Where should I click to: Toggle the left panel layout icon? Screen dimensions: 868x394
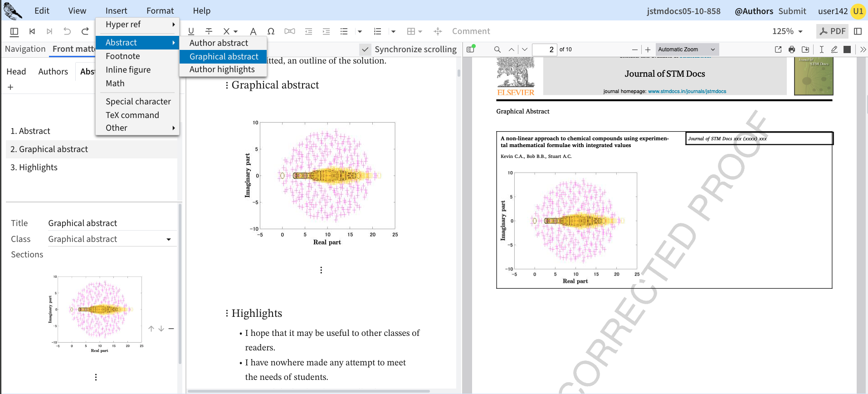[x=14, y=31]
